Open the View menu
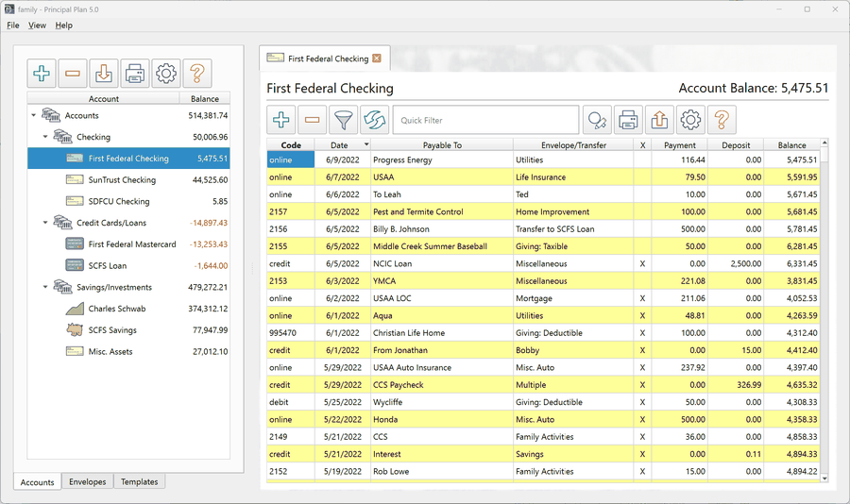 point(37,25)
